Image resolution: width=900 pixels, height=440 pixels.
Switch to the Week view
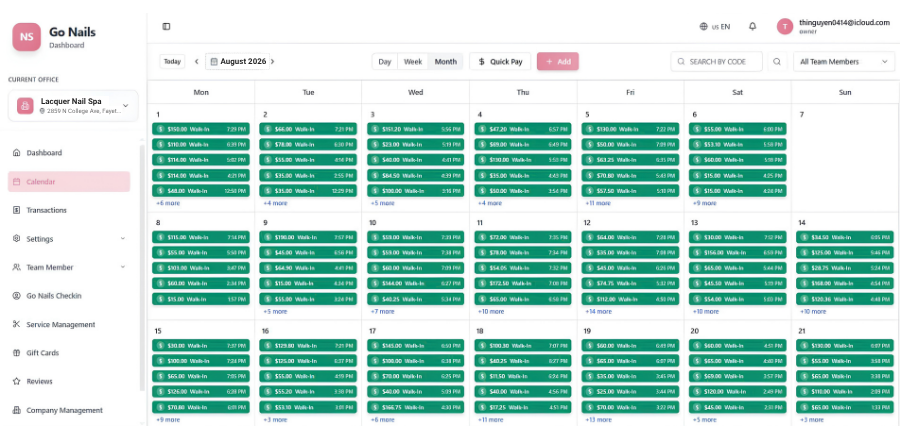pos(413,61)
